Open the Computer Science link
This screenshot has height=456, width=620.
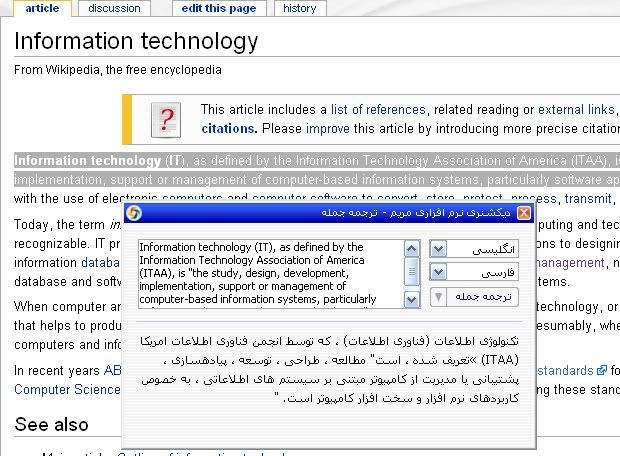67,390
